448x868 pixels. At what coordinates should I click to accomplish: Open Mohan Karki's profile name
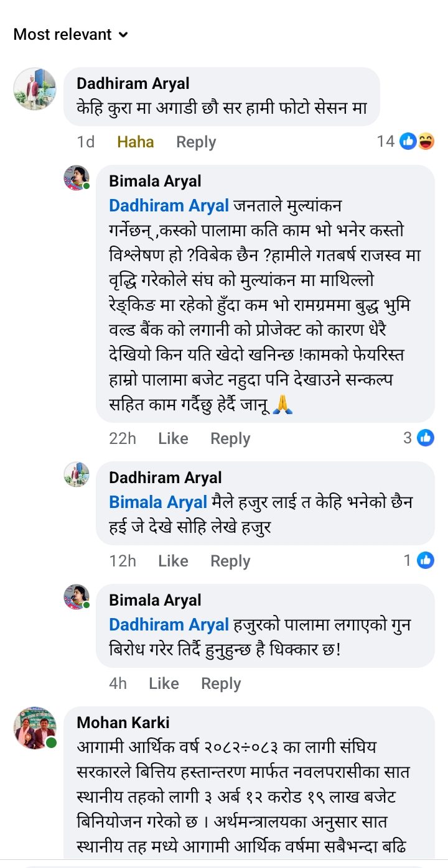point(123,723)
